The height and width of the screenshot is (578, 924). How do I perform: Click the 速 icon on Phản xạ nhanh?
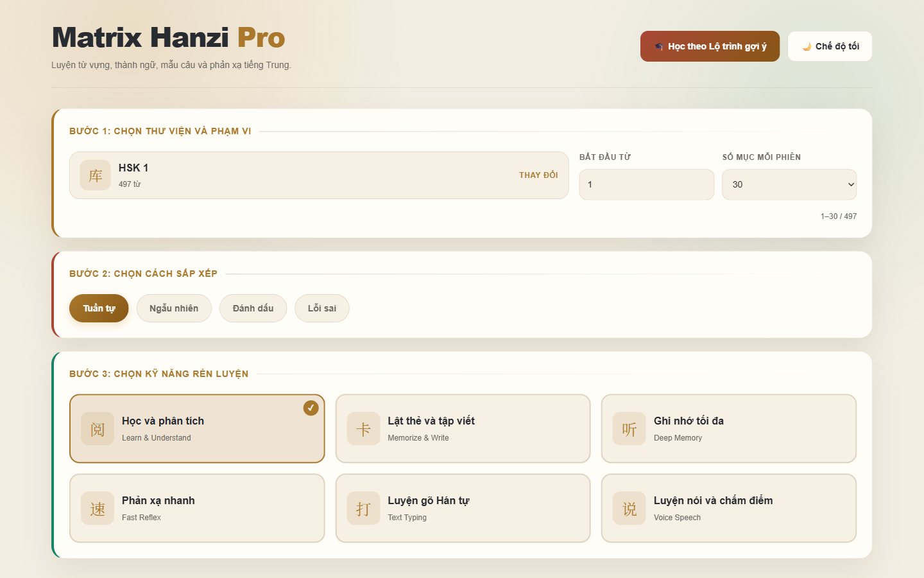(98, 508)
